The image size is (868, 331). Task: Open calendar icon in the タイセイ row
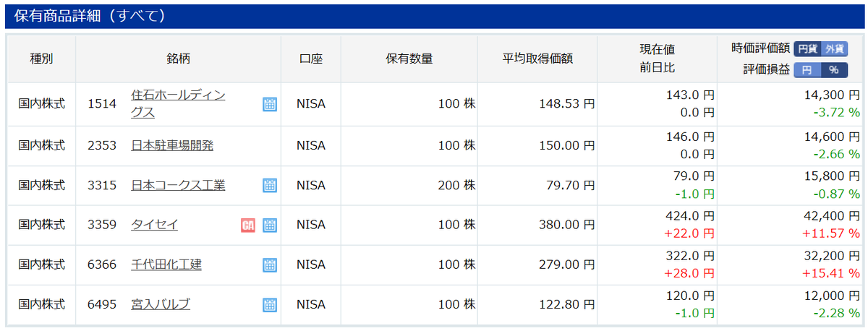[x=269, y=225]
